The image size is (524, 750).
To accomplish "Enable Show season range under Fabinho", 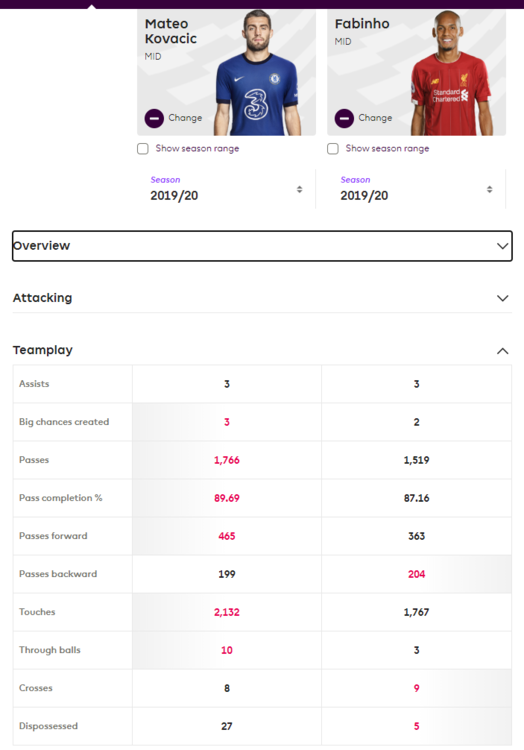I will coord(333,149).
